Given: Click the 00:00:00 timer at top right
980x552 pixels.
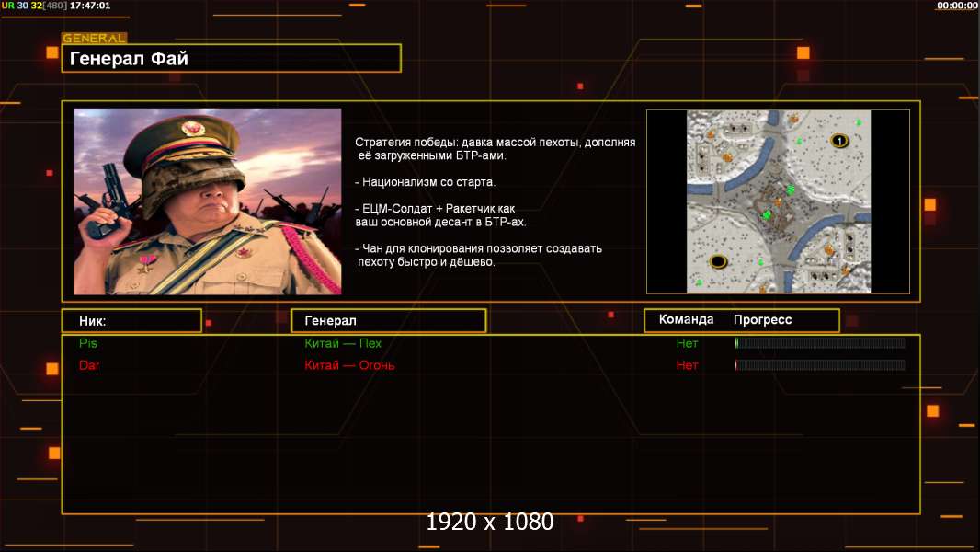Looking at the screenshot, I should click(x=957, y=6).
